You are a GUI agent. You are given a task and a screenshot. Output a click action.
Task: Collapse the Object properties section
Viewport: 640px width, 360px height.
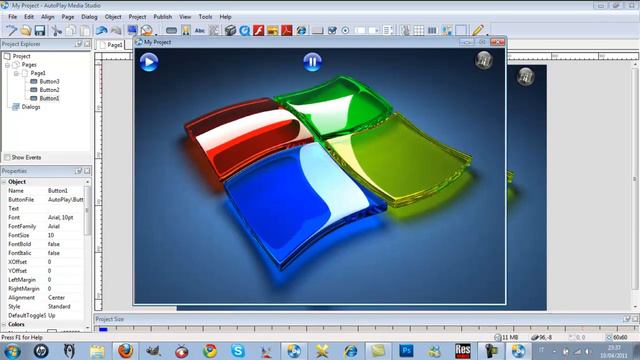[4, 182]
